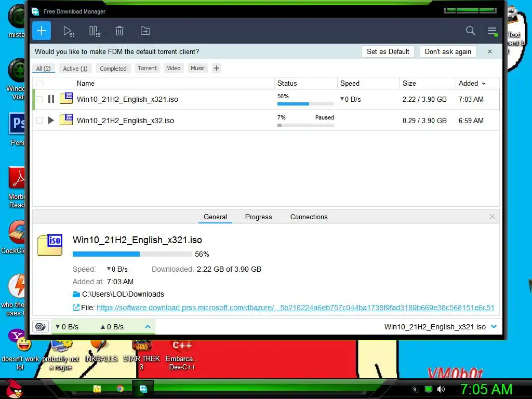
Task: Dismiss the default torrent client prompt
Action: point(489,51)
